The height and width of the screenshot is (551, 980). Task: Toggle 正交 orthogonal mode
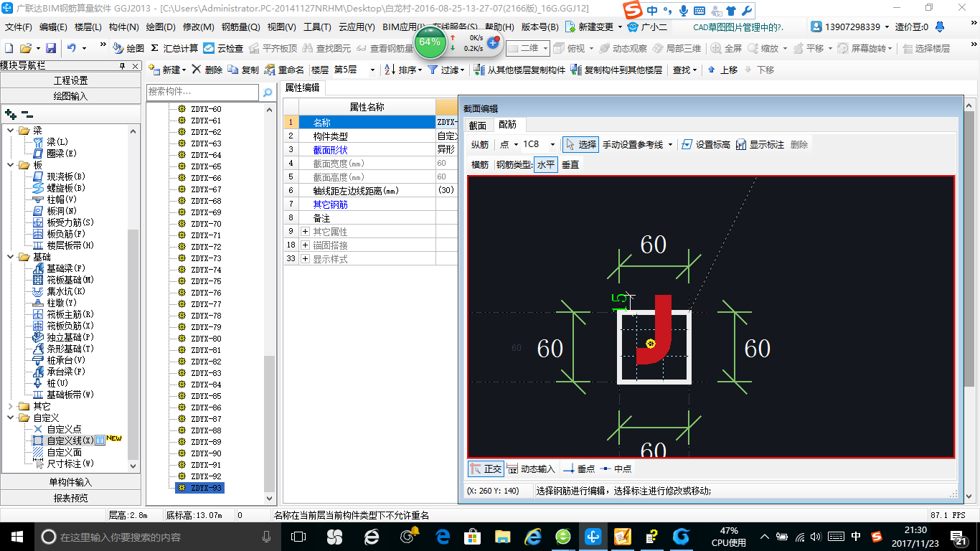[x=486, y=468]
